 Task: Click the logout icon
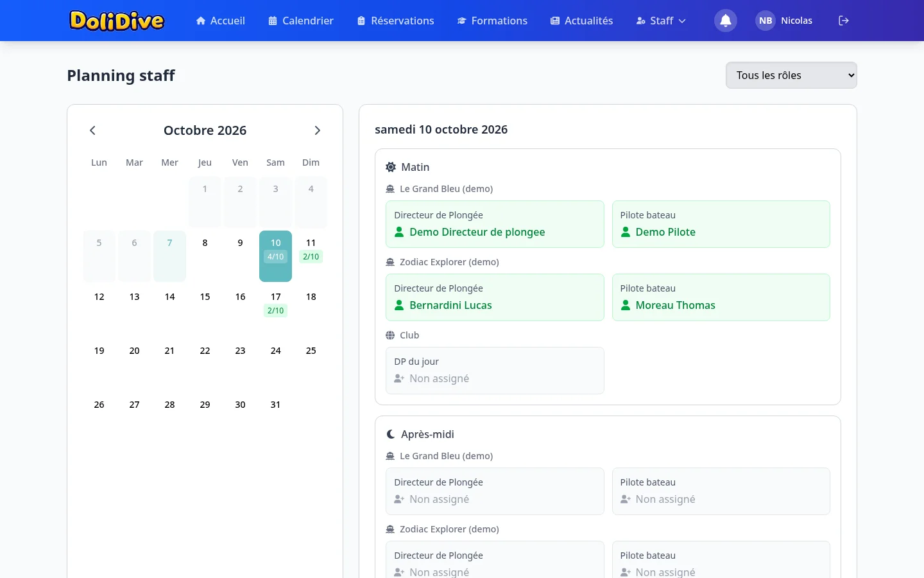click(844, 21)
